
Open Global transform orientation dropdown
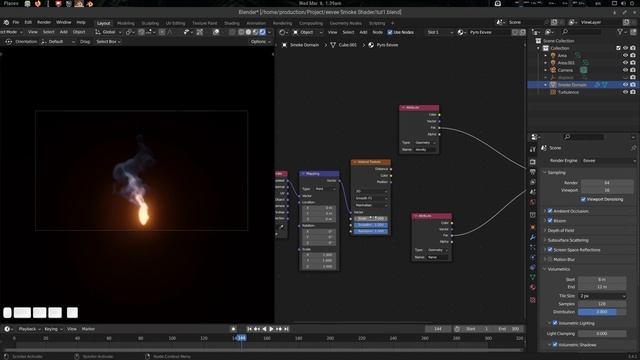[108, 32]
